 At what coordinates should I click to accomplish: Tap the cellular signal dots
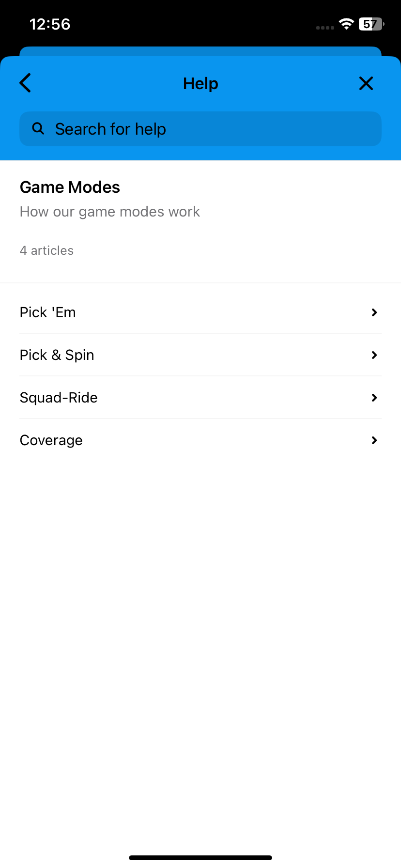tap(325, 28)
